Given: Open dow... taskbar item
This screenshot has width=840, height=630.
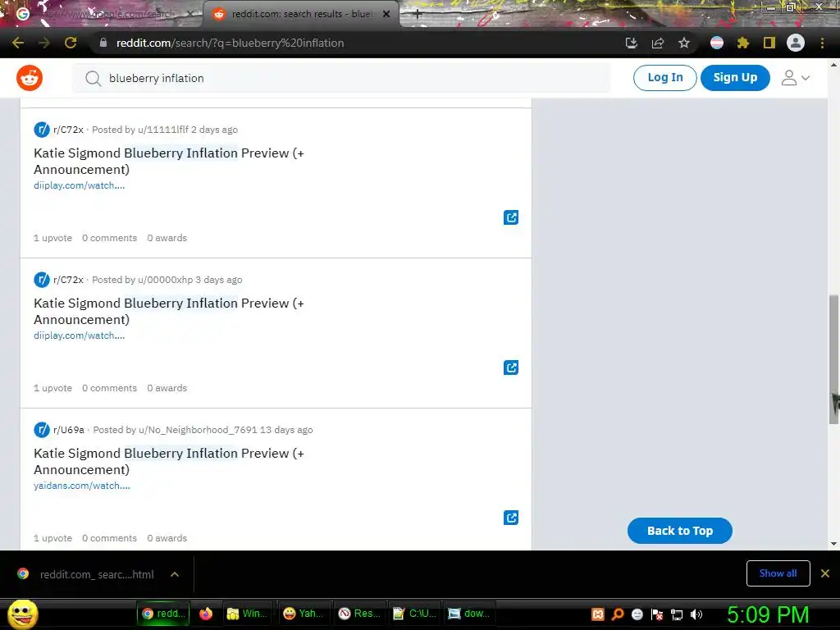Looking at the screenshot, I should coord(470,614).
